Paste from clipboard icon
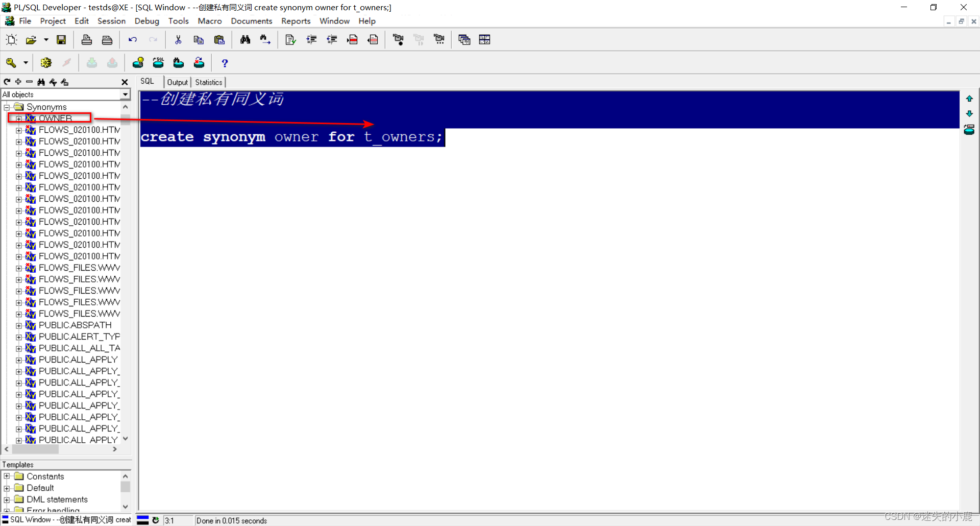Viewport: 980px width, 526px height. coord(219,40)
